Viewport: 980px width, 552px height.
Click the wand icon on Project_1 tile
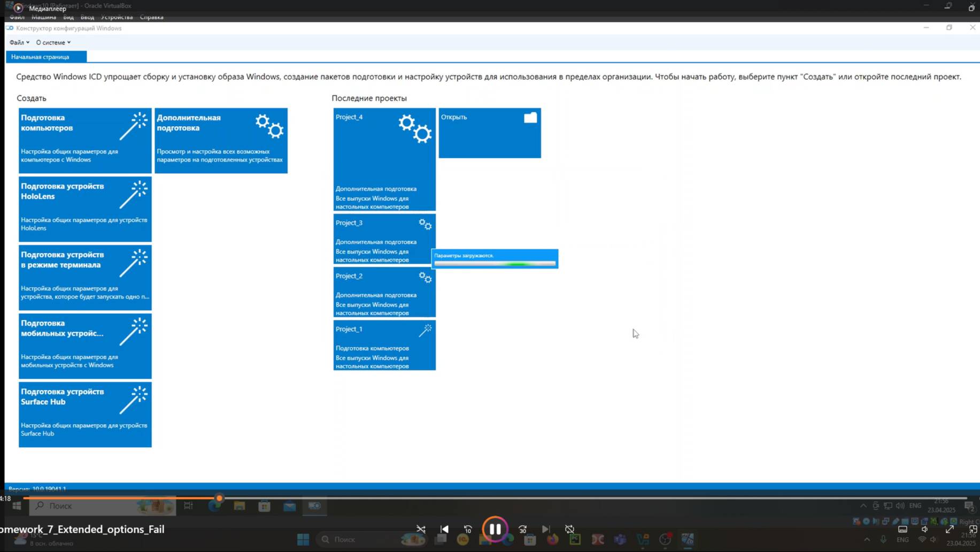(426, 330)
